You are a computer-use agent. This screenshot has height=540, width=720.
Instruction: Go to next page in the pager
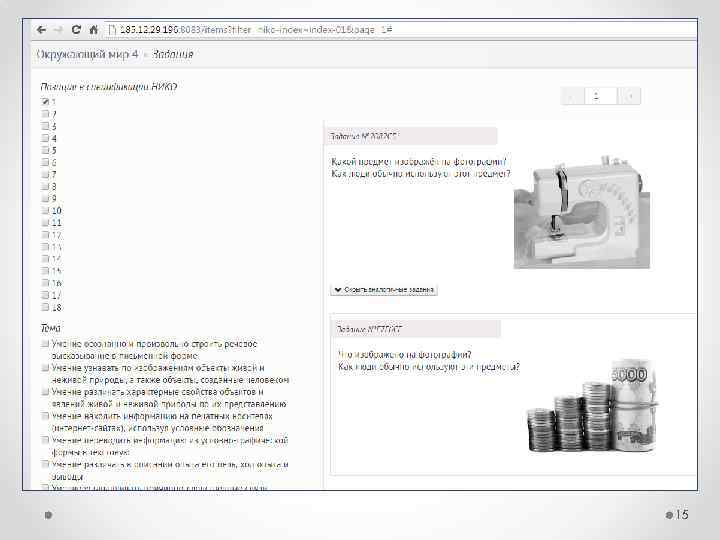[x=630, y=96]
